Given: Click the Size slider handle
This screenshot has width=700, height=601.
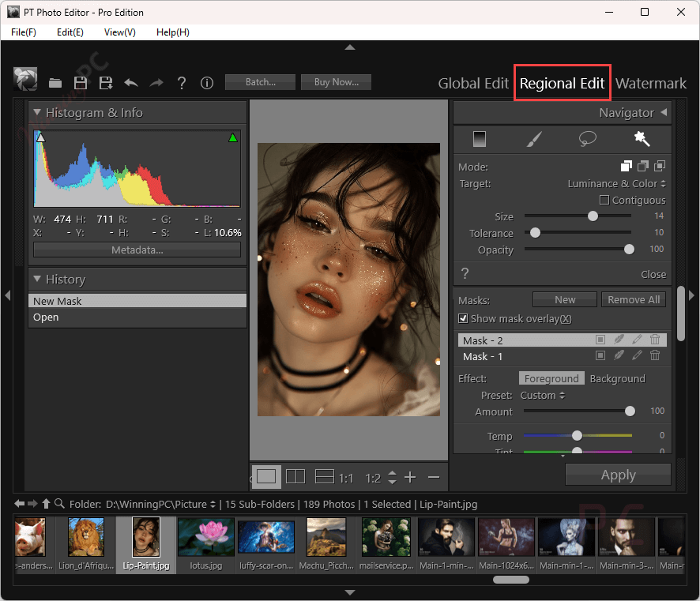Looking at the screenshot, I should click(x=593, y=216).
